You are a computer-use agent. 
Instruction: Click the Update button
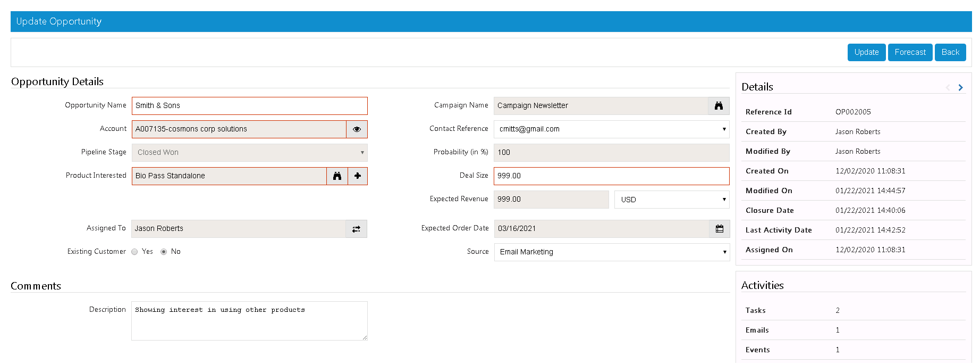click(x=866, y=52)
